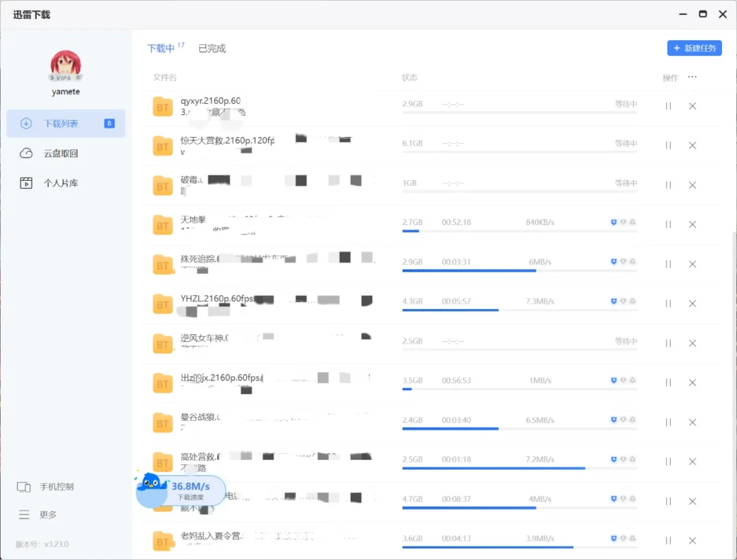
Task: Click the 等待中 status of 逆风女车神
Action: 626,340
